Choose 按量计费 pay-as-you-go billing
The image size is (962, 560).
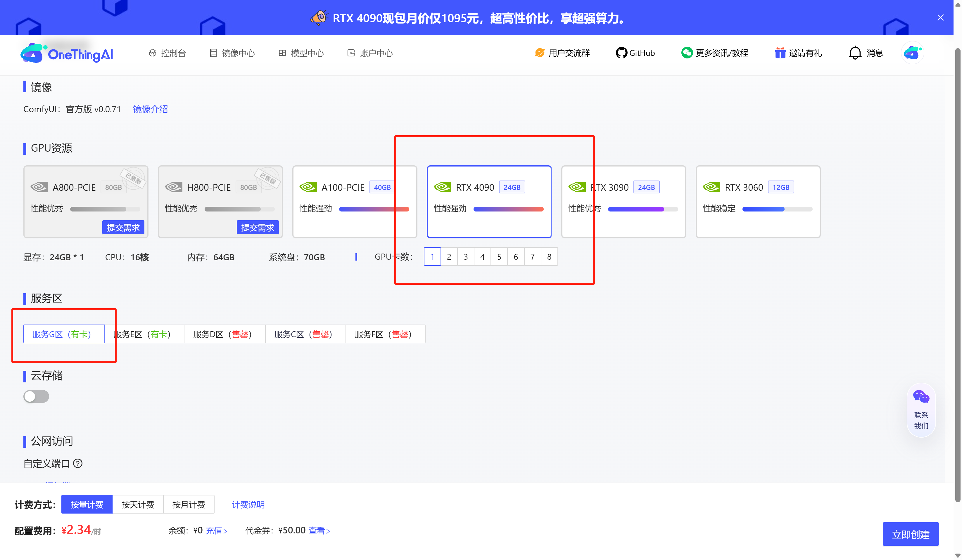click(87, 504)
